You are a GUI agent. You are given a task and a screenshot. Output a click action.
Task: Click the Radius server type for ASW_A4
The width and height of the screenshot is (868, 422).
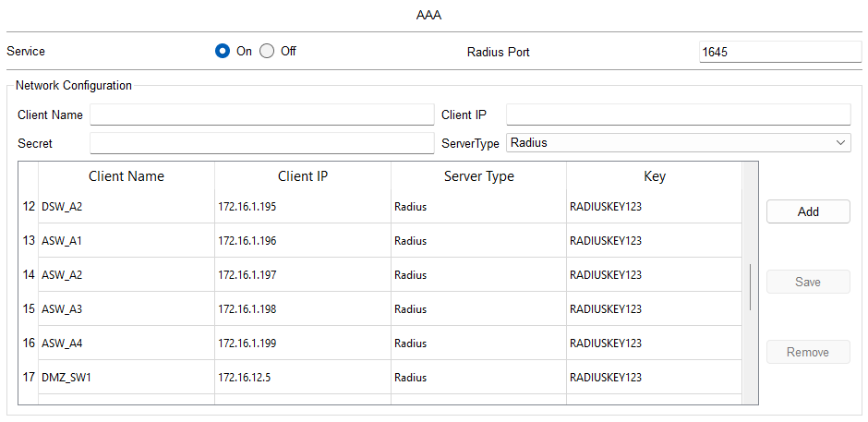pos(479,343)
